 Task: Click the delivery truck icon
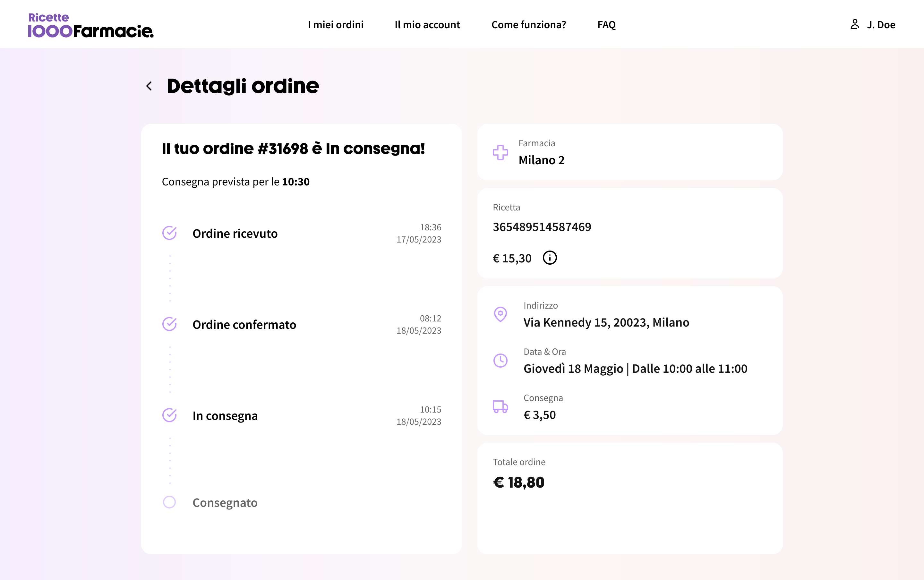(x=500, y=407)
